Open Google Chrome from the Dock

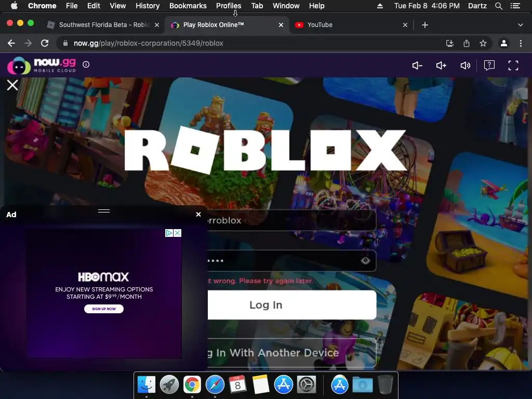point(192,384)
